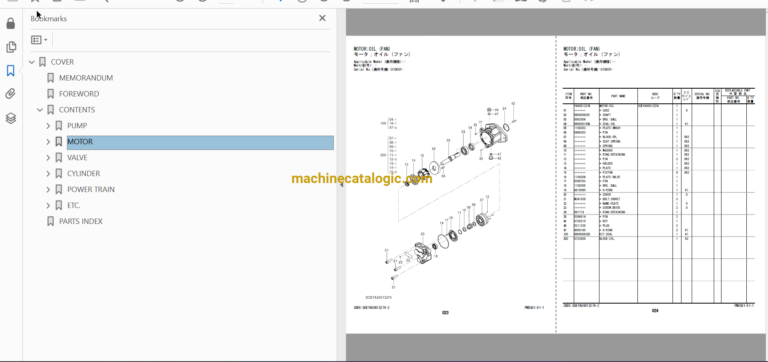Select the CONTENTS bookmark label
This screenshot has width=768, height=362.
click(x=77, y=110)
